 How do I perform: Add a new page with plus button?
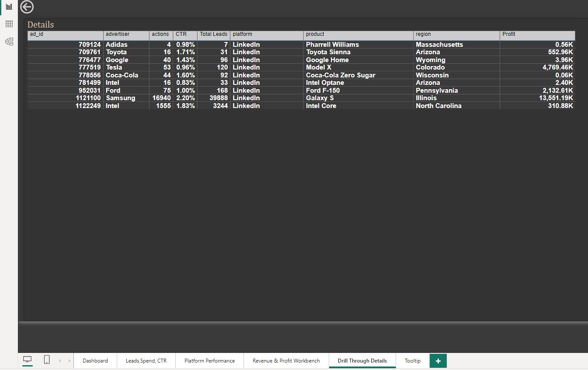coord(438,361)
